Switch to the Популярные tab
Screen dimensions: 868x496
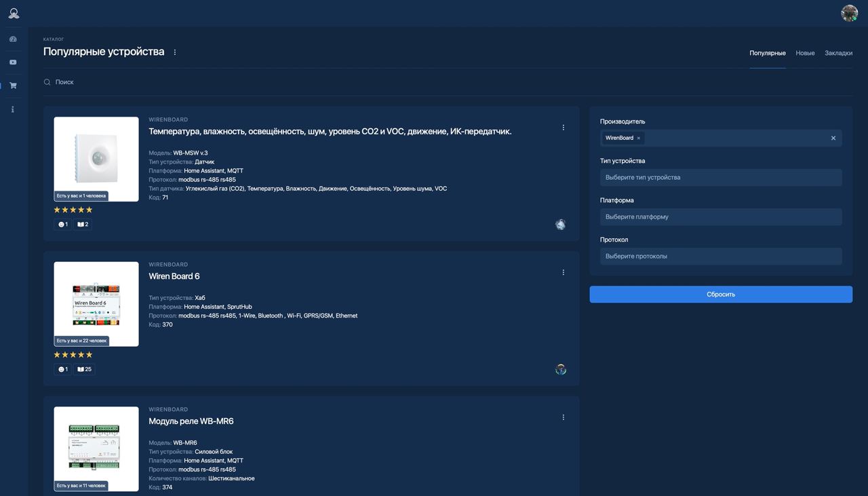[x=768, y=53]
